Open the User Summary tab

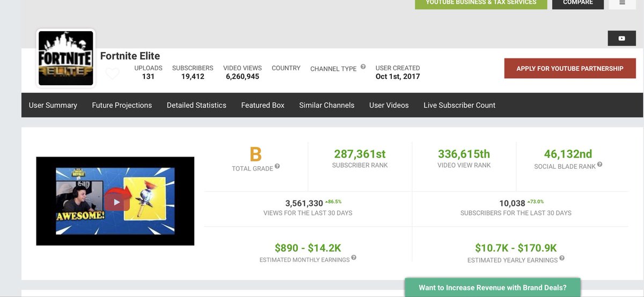(x=53, y=105)
